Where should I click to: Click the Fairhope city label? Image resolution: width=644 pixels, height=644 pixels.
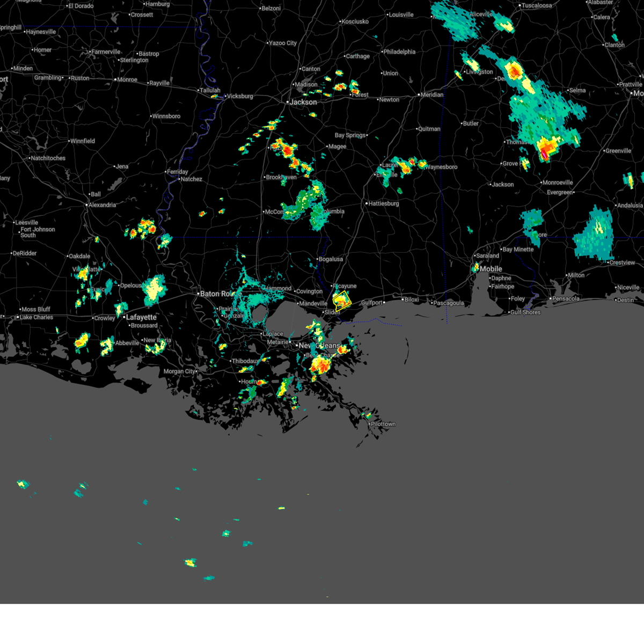pos(503,287)
